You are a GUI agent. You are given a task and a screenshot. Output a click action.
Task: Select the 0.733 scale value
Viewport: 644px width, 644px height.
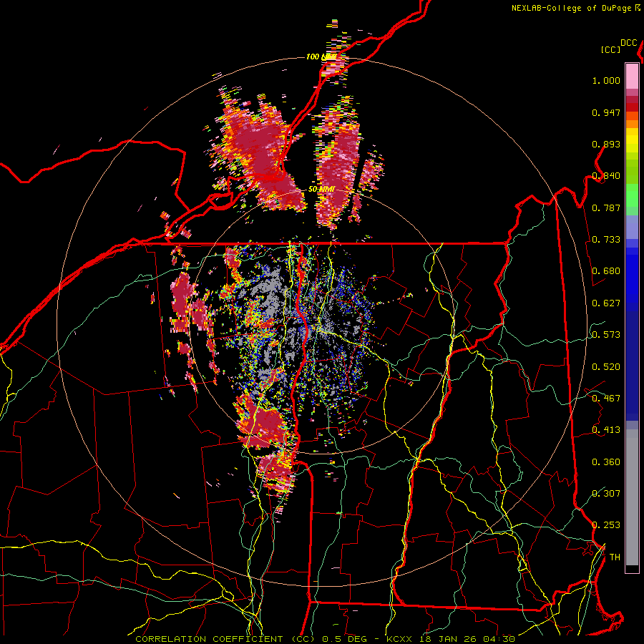[606, 240]
